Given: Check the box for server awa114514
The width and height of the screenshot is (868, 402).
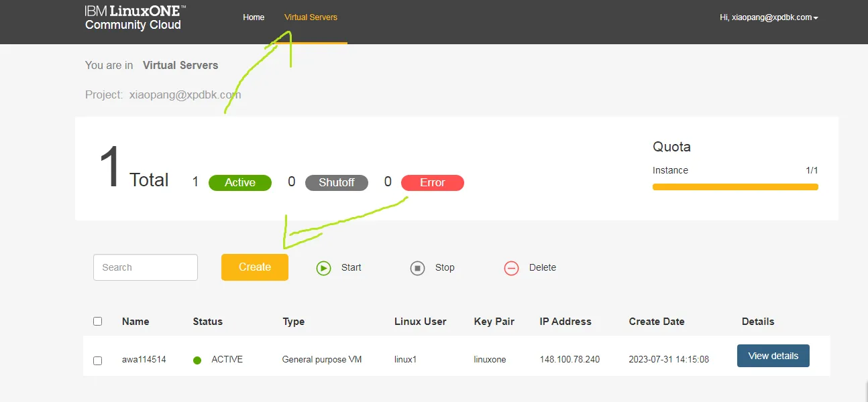Looking at the screenshot, I should point(97,360).
